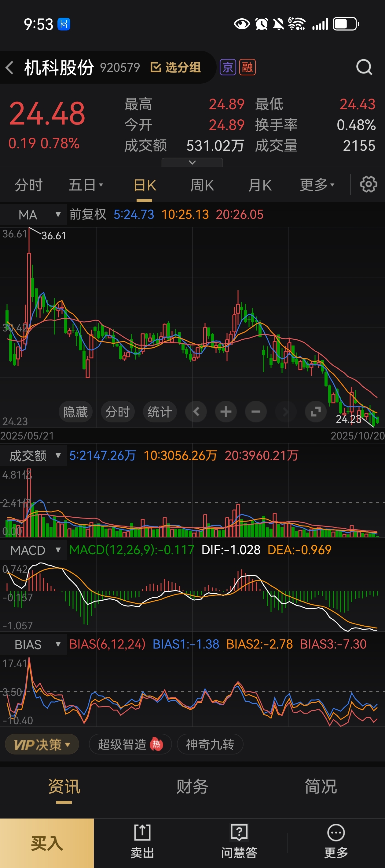Tap 前复权 adjustment selector
385x868 pixels.
point(88,214)
